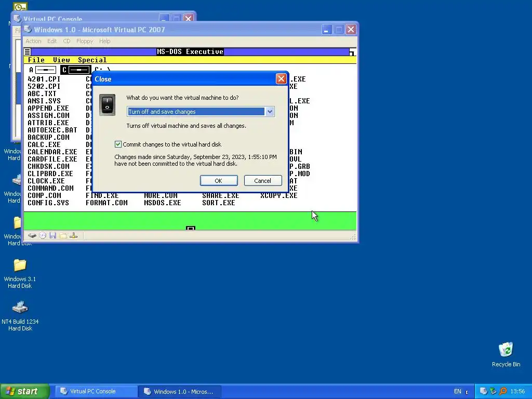Select APPEND.EXE in file list
532x399 pixels.
click(48, 108)
